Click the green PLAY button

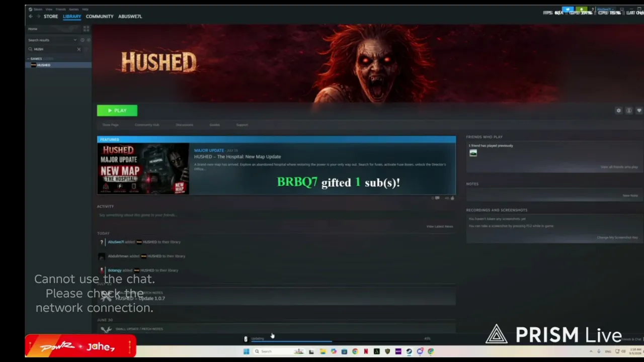[117, 111]
